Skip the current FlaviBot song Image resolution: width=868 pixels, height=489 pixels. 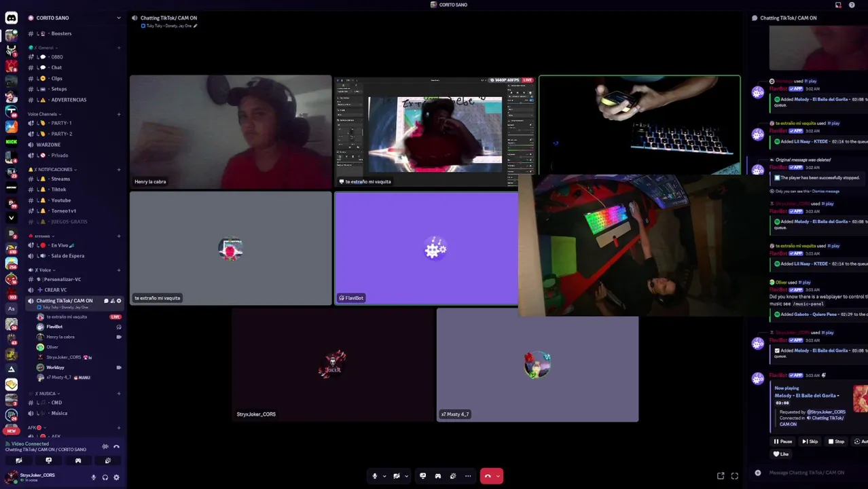810,441
